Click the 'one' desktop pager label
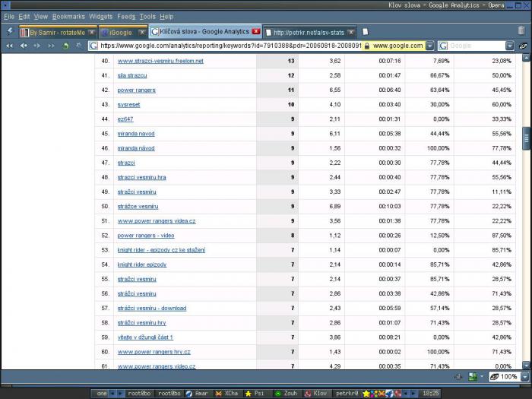The height and width of the screenshot is (399, 532). (101, 393)
